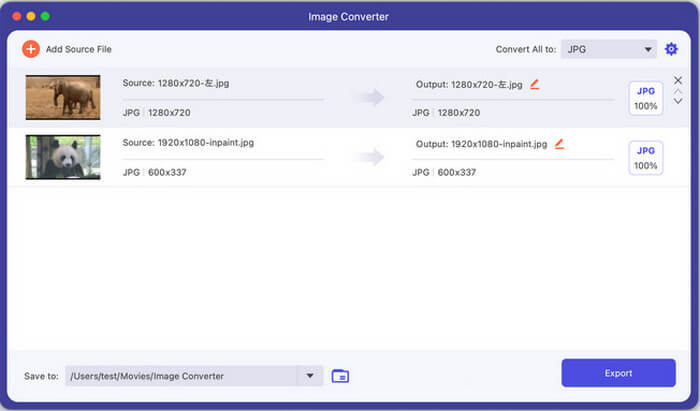Click the Save to path field

[180, 376]
